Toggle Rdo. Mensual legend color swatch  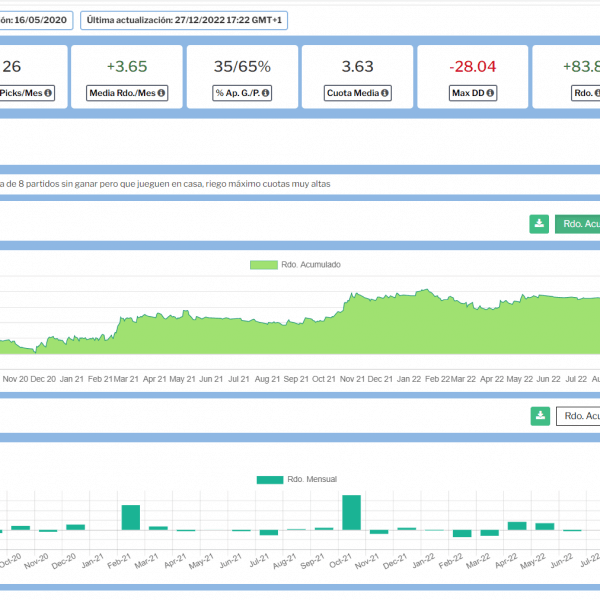pos(270,480)
